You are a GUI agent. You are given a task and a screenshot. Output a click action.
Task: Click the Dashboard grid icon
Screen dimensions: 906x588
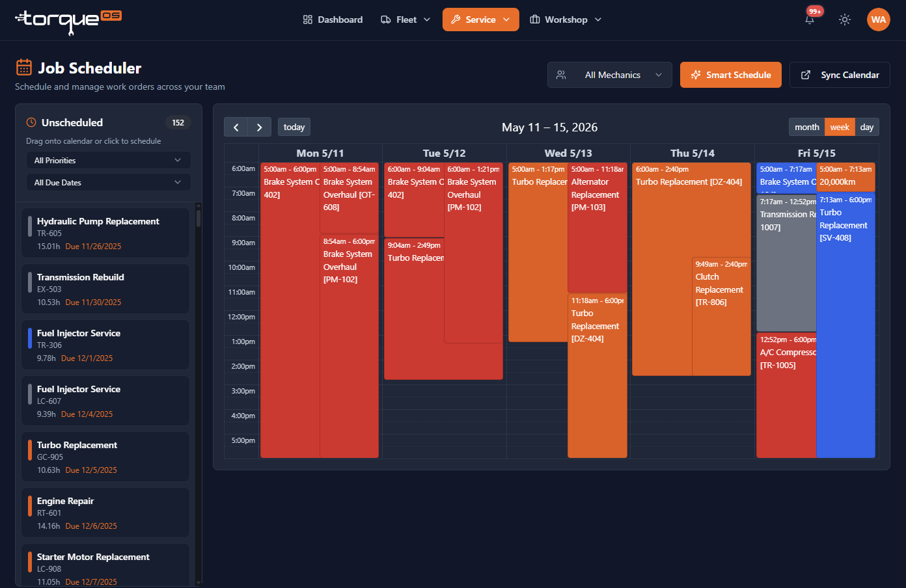click(x=308, y=20)
